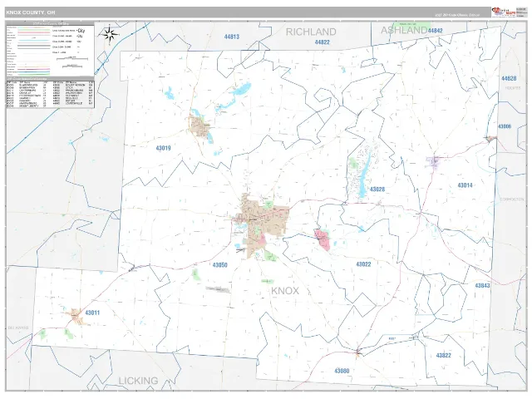Click the compass rose icon
This screenshot has height=399, width=532.
coord(110,34)
